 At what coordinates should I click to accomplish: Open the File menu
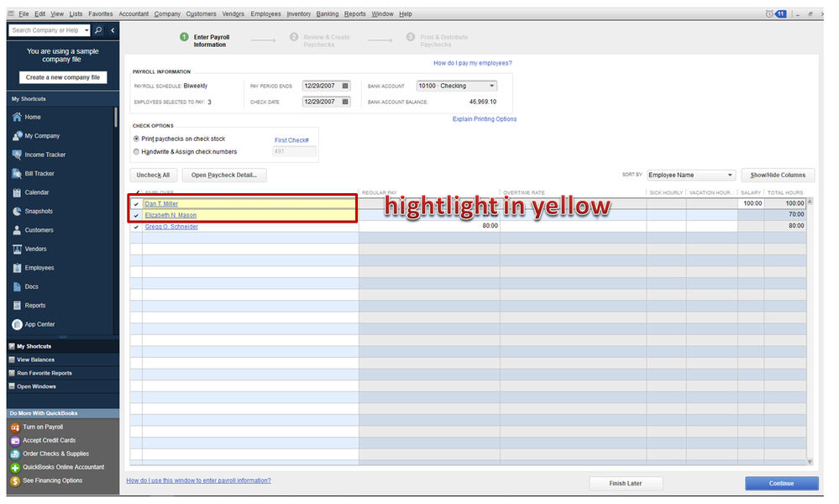(24, 14)
